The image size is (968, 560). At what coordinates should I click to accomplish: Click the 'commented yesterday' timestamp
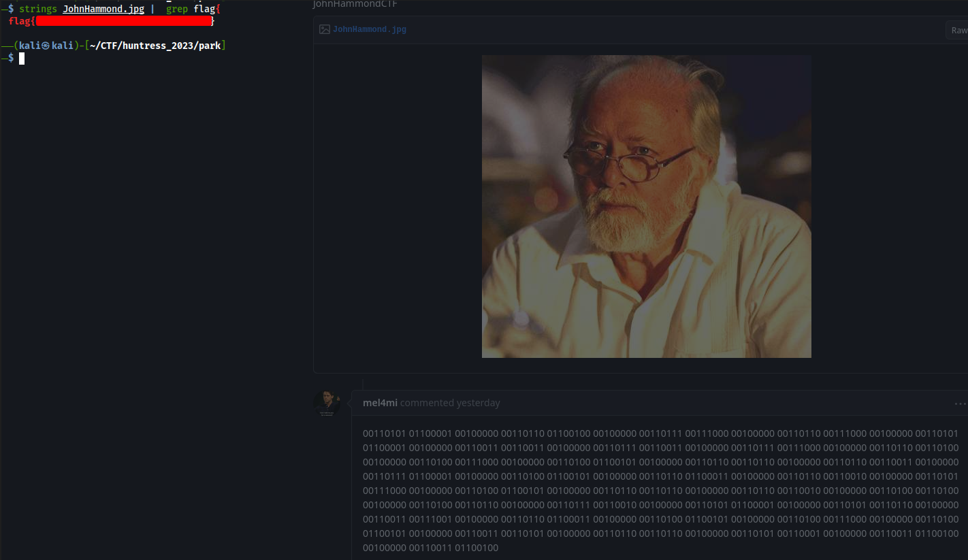pyautogui.click(x=450, y=403)
